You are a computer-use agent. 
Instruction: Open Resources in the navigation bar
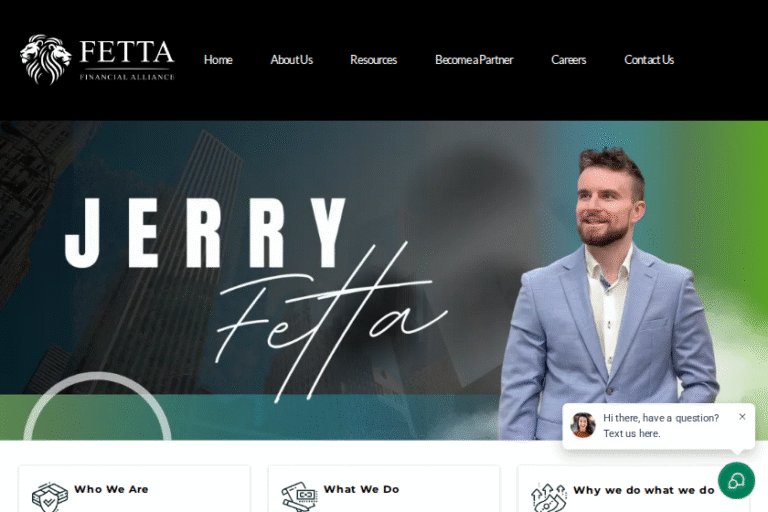coord(373,60)
